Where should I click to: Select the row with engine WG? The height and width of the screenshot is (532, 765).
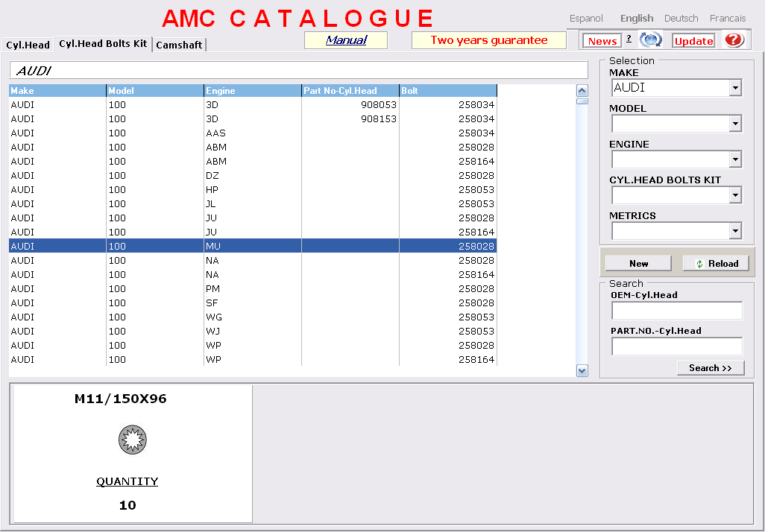click(x=253, y=317)
